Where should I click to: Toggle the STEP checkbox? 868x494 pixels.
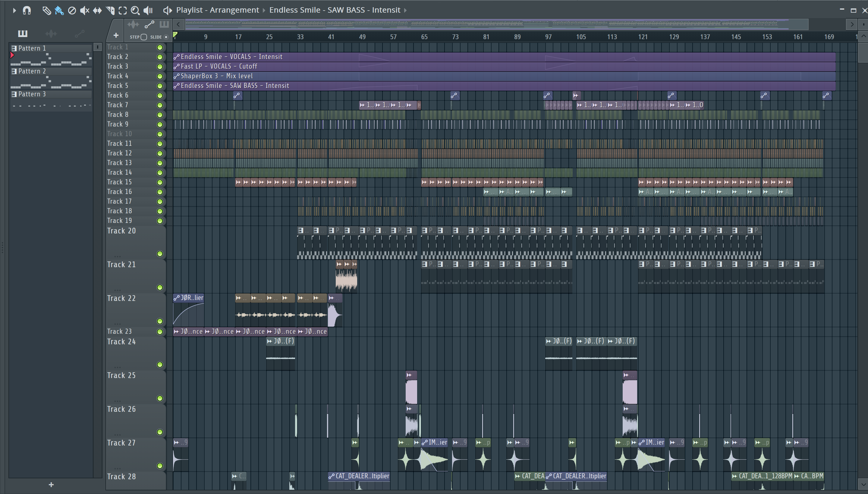(143, 37)
